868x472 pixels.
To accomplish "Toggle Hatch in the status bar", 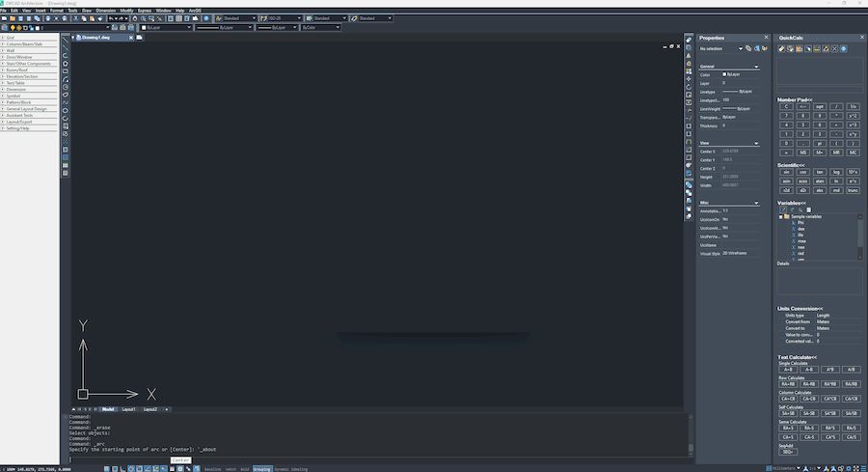I will pyautogui.click(x=231, y=469).
